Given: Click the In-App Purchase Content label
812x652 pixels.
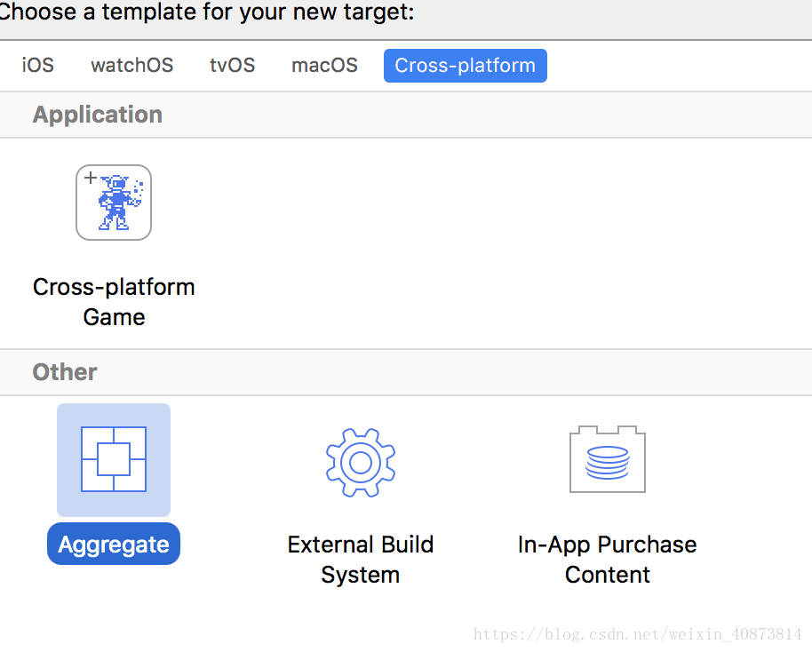Looking at the screenshot, I should coord(608,560).
